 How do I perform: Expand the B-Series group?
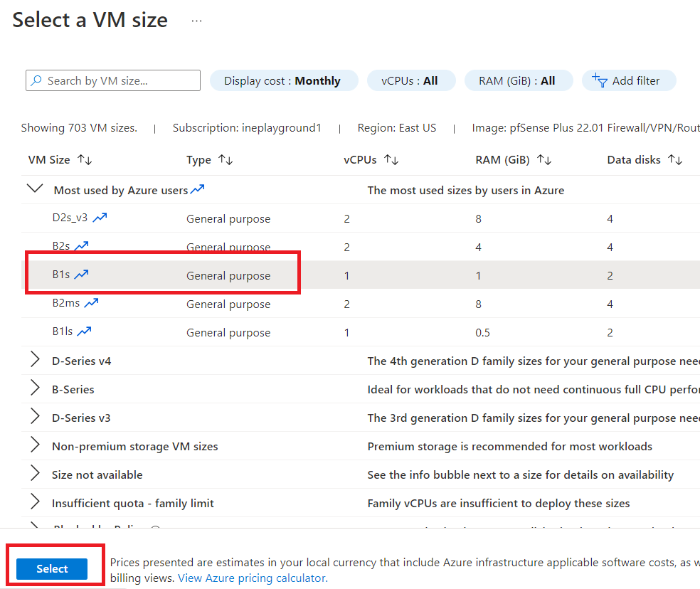(x=35, y=388)
